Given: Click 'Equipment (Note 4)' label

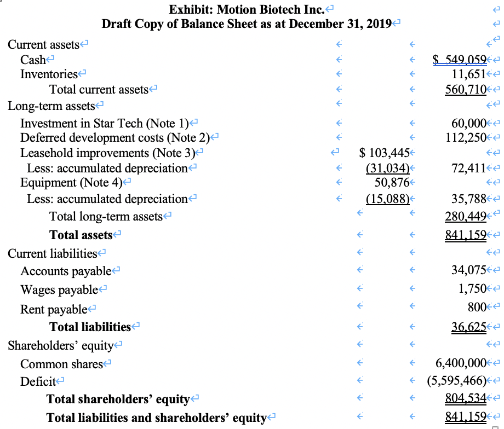Looking at the screenshot, I should [71, 182].
